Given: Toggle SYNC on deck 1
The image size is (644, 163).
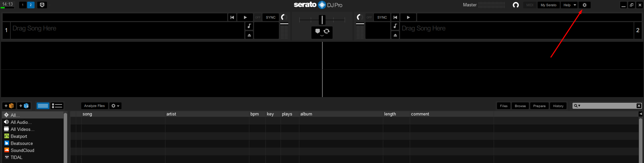Looking at the screenshot, I should click(x=270, y=17).
